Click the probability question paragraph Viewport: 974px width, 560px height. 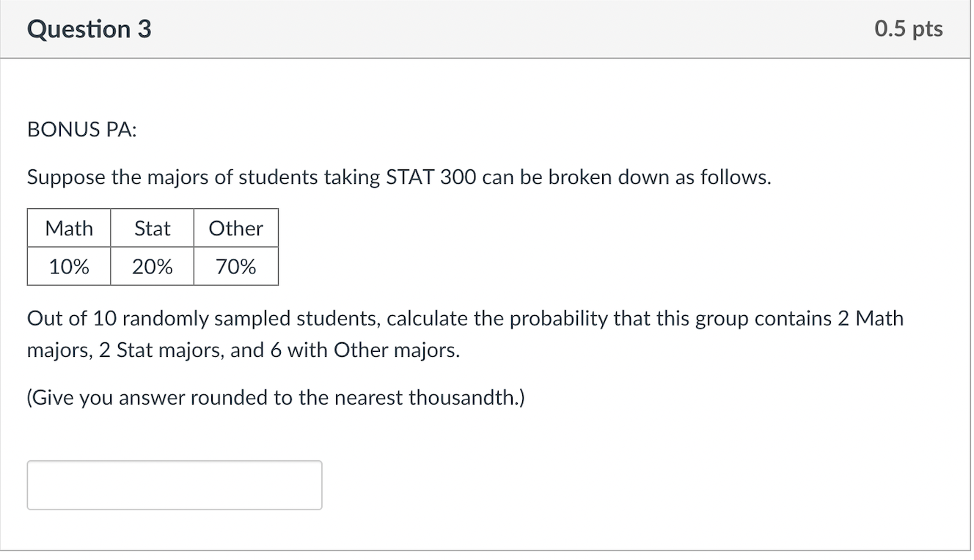[465, 334]
